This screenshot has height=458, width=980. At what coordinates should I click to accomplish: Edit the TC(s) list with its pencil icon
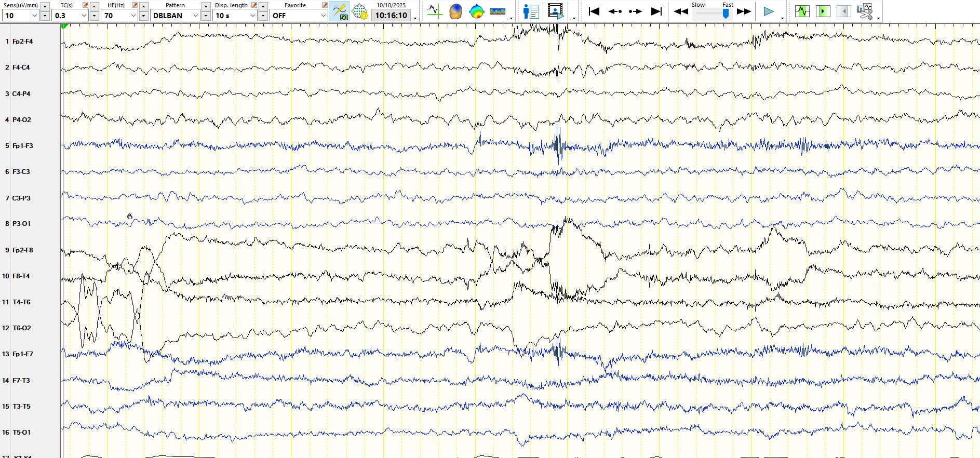pyautogui.click(x=86, y=5)
